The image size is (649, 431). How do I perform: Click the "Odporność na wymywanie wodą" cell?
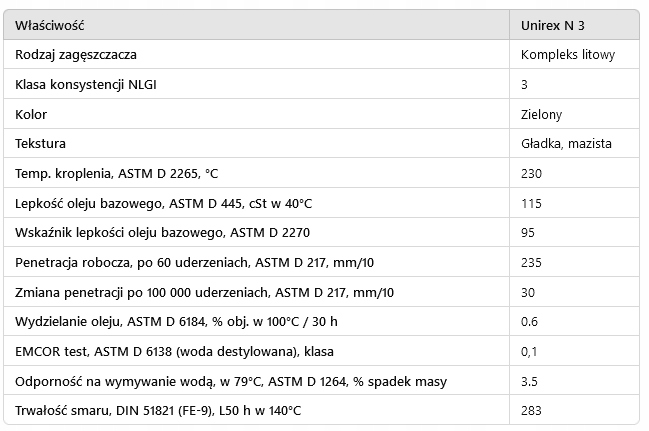point(231,381)
